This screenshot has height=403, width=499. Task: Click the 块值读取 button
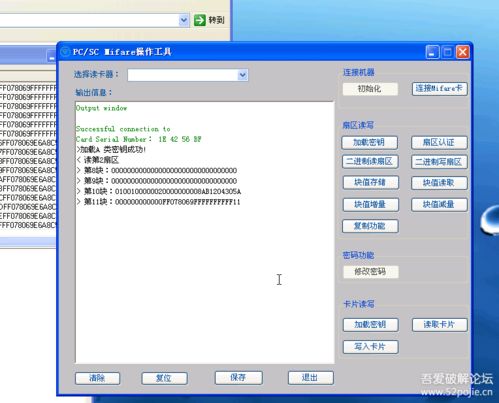pos(439,183)
